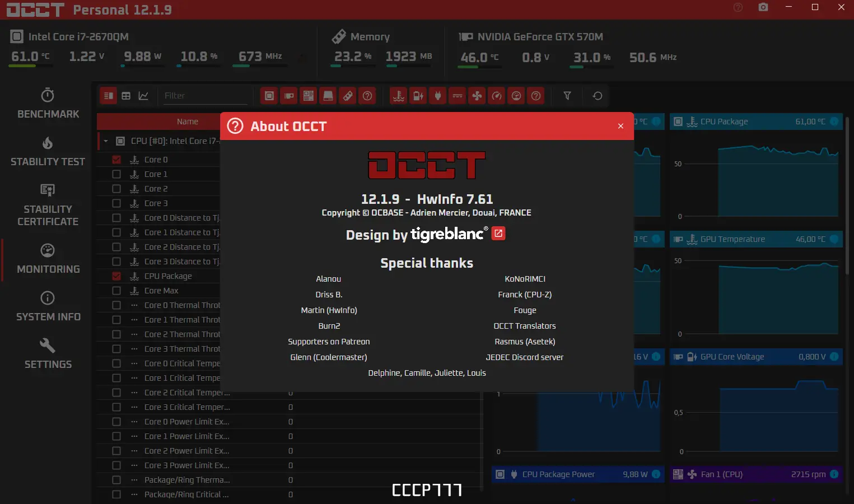Click the Intel Core i7-2670QM header label
Screen dimensions: 854x504
78,37
